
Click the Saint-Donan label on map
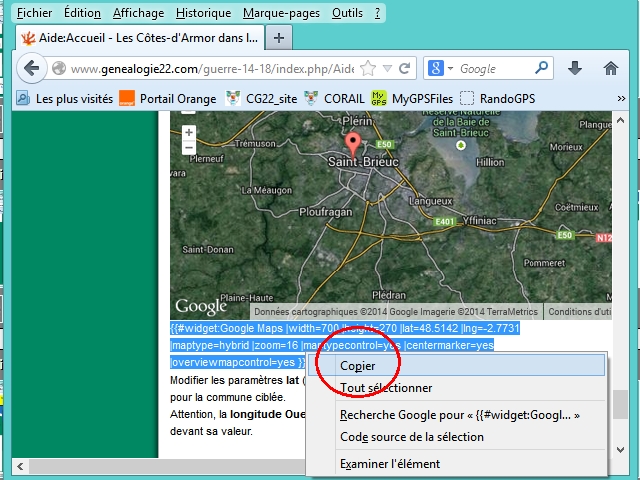208,249
